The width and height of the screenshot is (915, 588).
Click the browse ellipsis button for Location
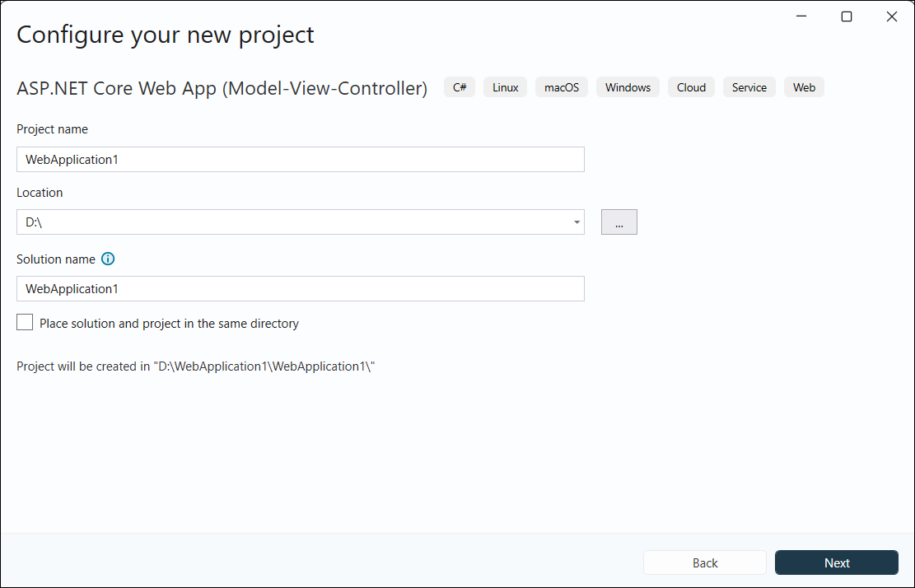619,222
